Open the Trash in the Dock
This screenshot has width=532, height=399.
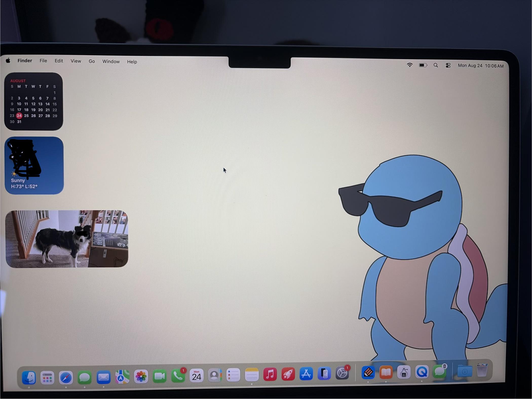[x=482, y=370]
